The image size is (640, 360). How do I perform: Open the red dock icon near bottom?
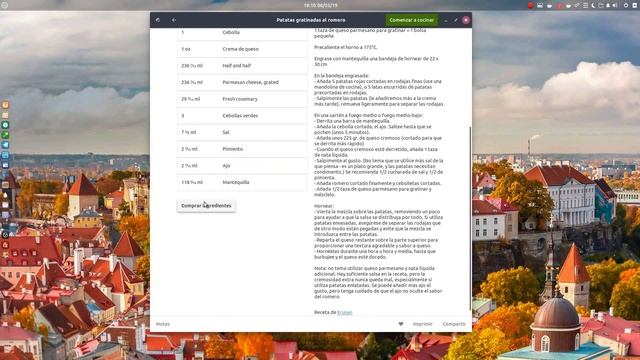pyautogui.click(x=5, y=245)
